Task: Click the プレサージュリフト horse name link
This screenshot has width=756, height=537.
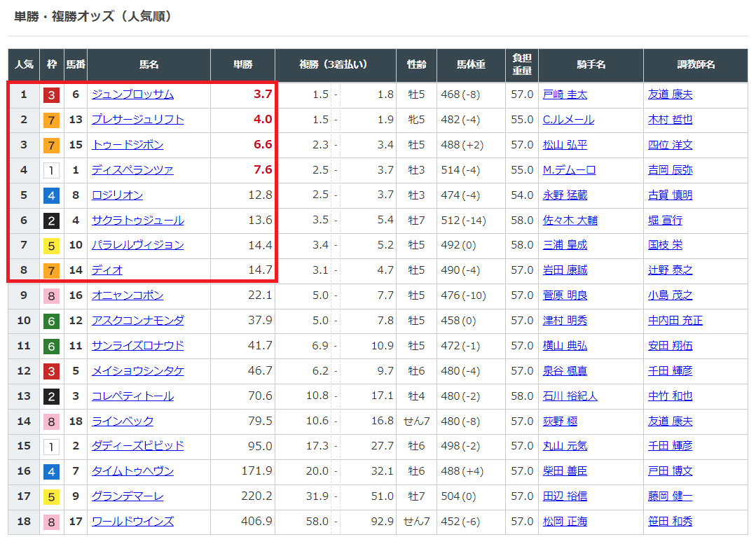Action: (137, 120)
